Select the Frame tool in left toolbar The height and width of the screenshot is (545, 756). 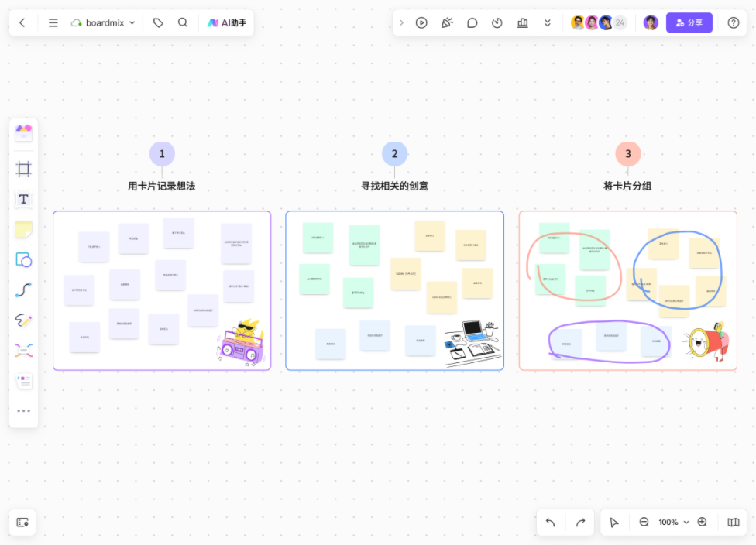click(24, 169)
